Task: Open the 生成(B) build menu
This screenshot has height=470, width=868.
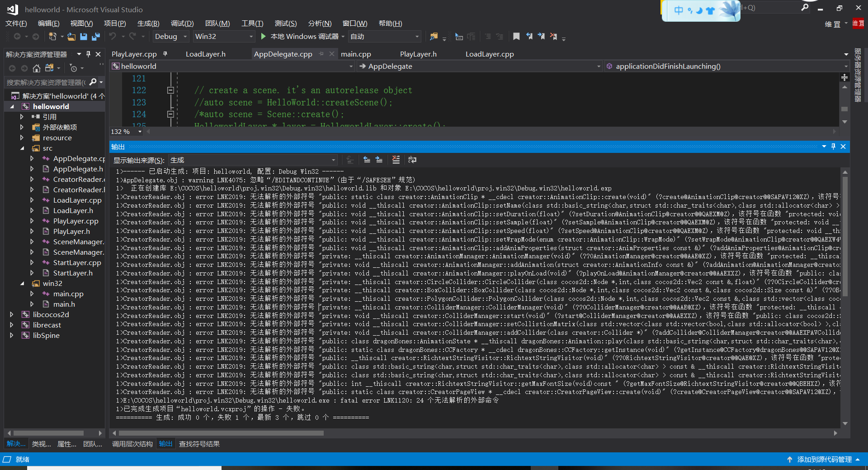Action: pos(148,24)
